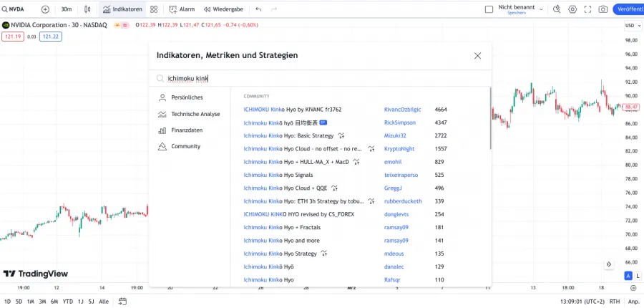Set range to 6M
The width and height of the screenshot is (644, 308).
(x=54, y=302)
